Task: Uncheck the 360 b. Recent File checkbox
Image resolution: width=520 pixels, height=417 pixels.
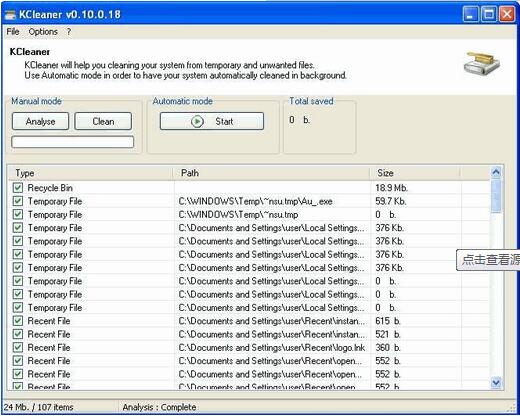Action: [18, 347]
